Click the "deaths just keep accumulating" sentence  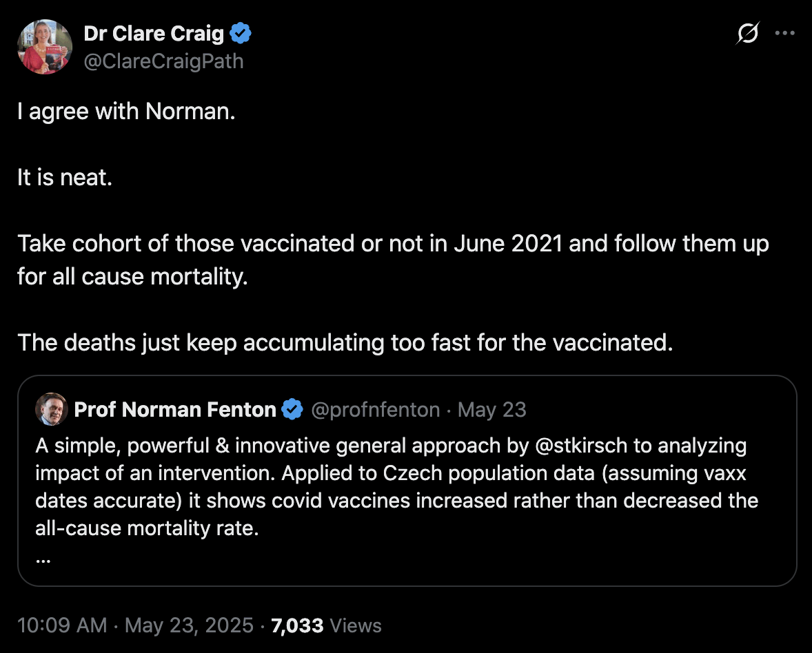[x=345, y=342]
